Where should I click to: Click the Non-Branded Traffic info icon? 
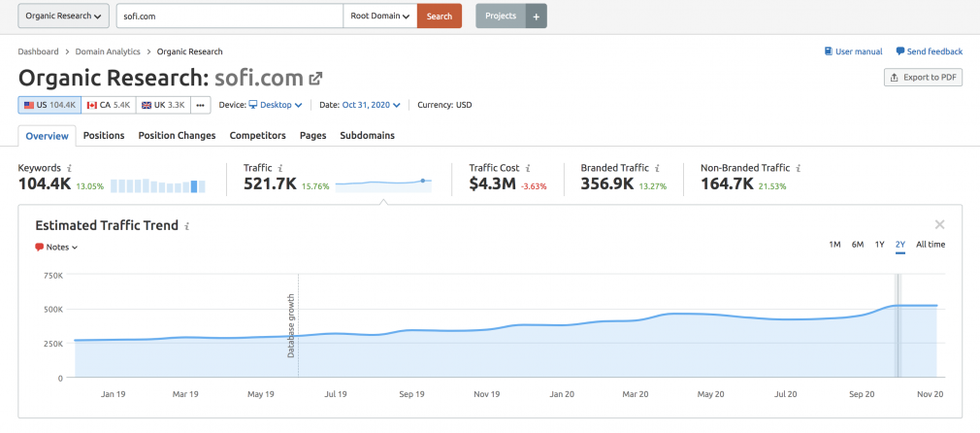click(x=799, y=168)
